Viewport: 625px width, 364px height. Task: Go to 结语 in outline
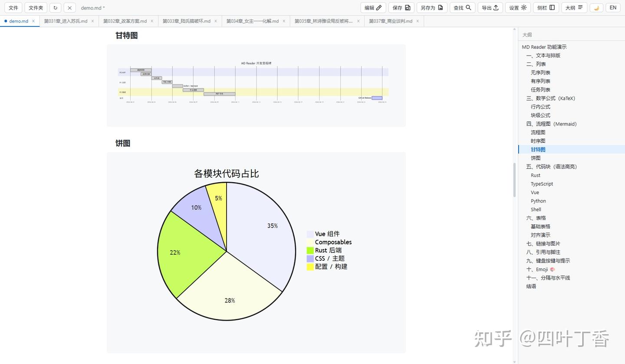(531, 286)
